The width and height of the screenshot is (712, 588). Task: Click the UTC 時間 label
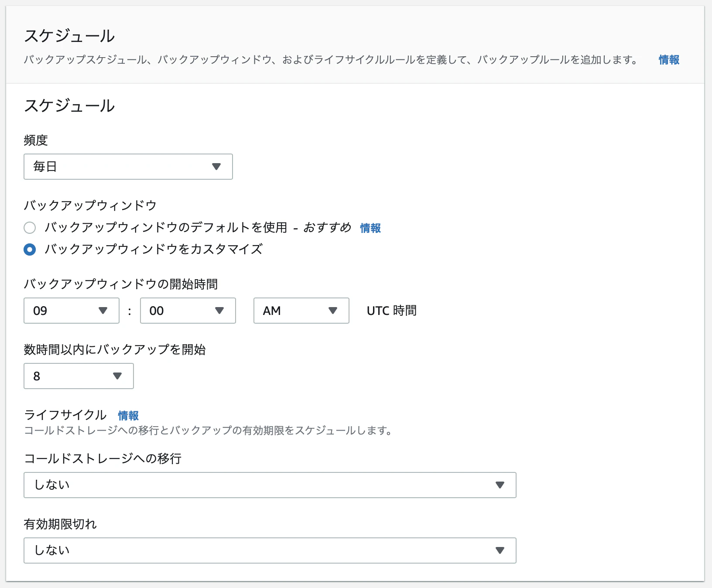click(392, 311)
